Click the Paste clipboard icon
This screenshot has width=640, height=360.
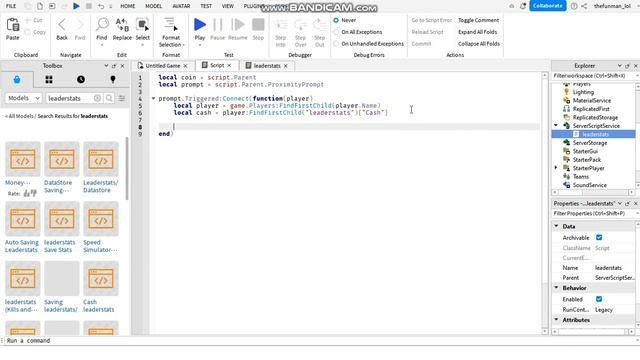point(13,25)
